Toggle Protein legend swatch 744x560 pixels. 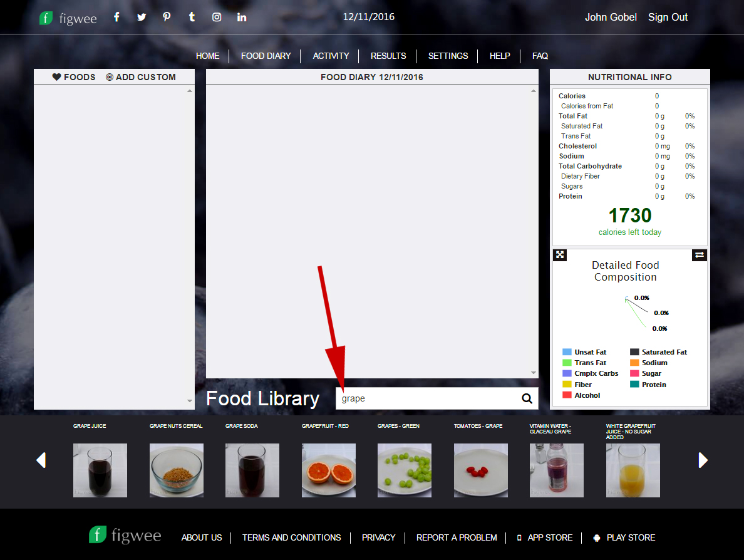(634, 385)
